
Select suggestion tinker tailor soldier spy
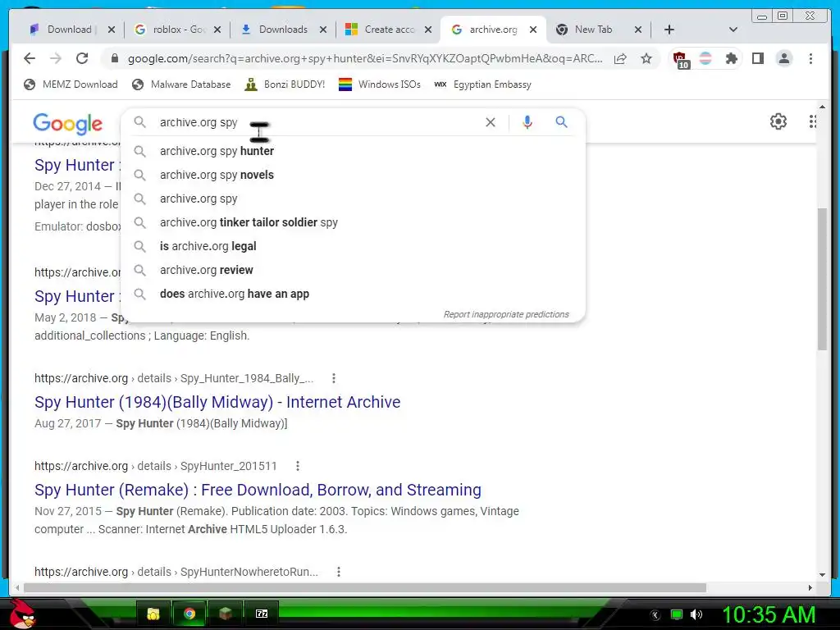coord(354,222)
